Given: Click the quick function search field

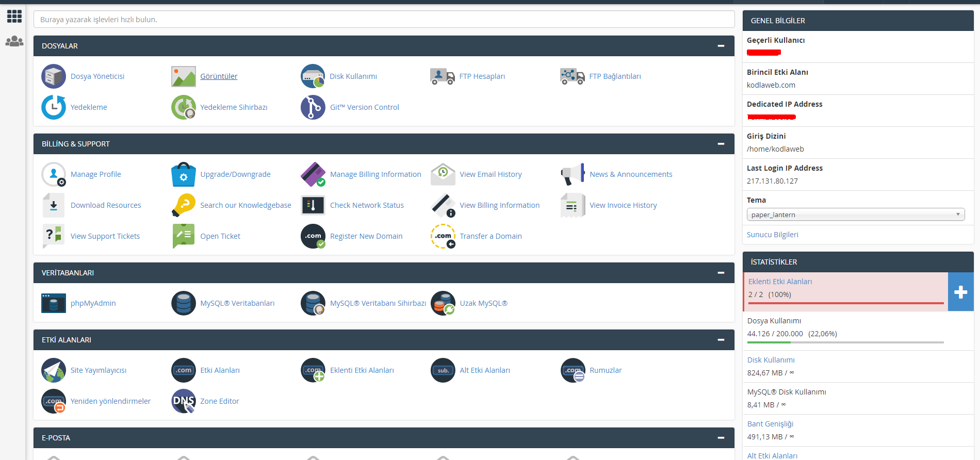Looking at the screenshot, I should (384, 20).
